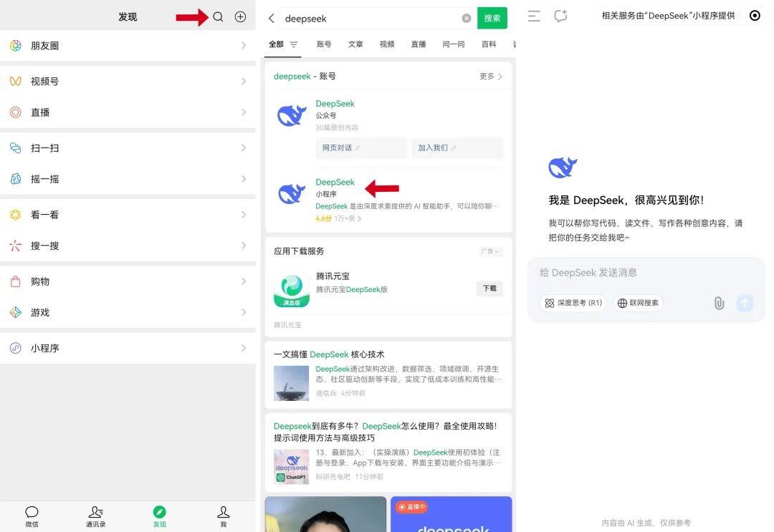Open the satellite dish article thumbnail
The height and width of the screenshot is (532, 774).
[x=291, y=383]
